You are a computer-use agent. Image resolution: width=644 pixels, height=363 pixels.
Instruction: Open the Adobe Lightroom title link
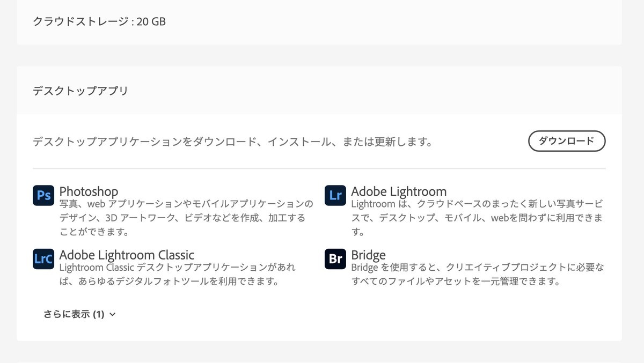coord(399,191)
